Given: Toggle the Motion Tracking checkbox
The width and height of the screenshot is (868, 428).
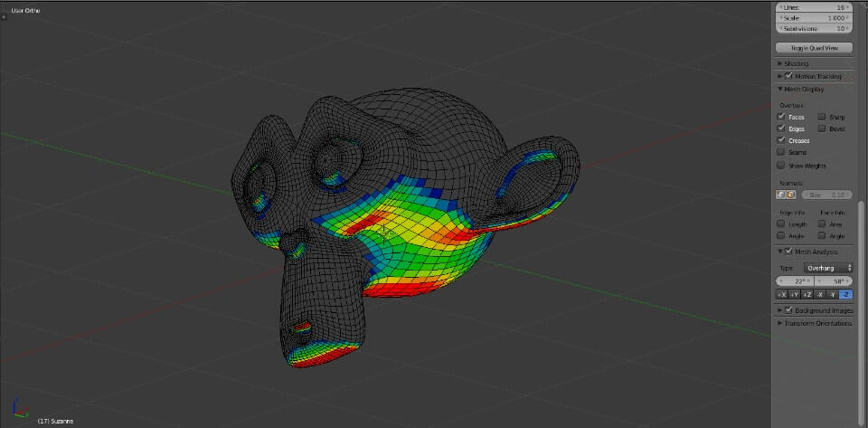Looking at the screenshot, I should pos(788,76).
